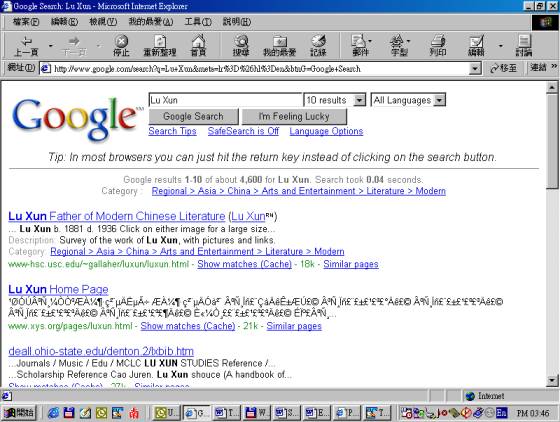Open Lu Xun Father of Modern Chinese Literature

click(x=116, y=216)
